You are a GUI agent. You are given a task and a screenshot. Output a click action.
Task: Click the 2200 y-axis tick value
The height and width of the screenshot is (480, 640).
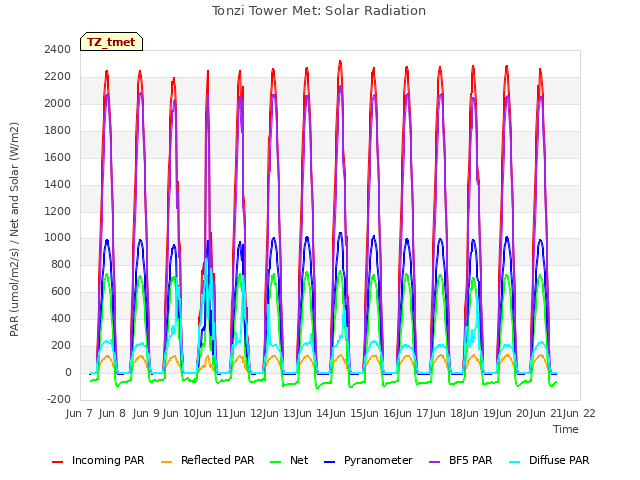pyautogui.click(x=58, y=76)
